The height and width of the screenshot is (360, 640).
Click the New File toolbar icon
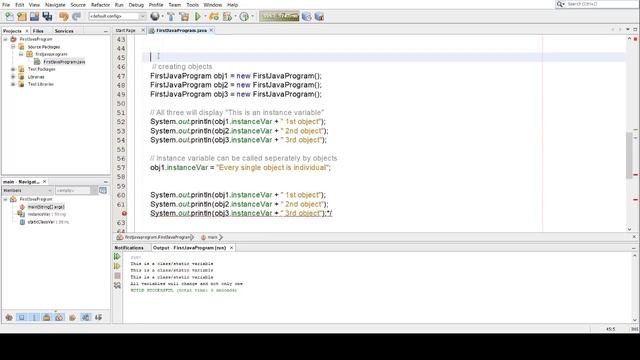pyautogui.click(x=9, y=16)
